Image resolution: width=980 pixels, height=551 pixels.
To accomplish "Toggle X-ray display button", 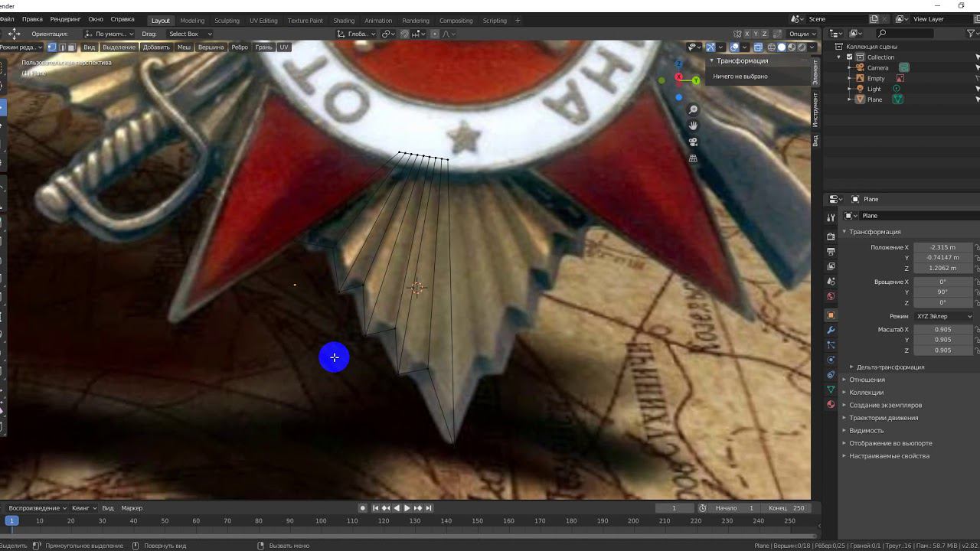I will point(758,47).
